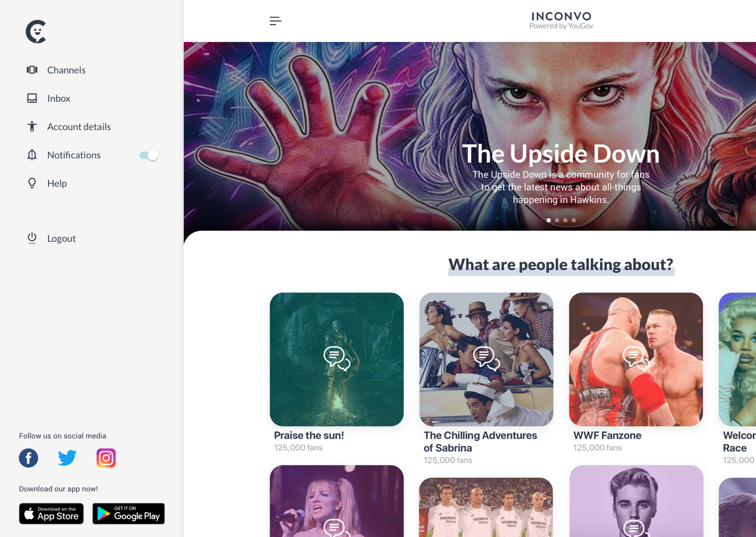Click the Channels sidebar icon
The image size is (756, 537).
(x=32, y=69)
